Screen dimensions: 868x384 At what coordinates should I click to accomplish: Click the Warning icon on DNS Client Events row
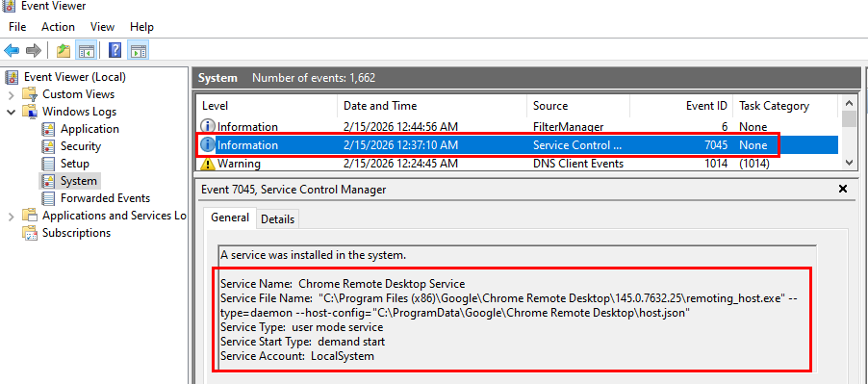(x=208, y=164)
